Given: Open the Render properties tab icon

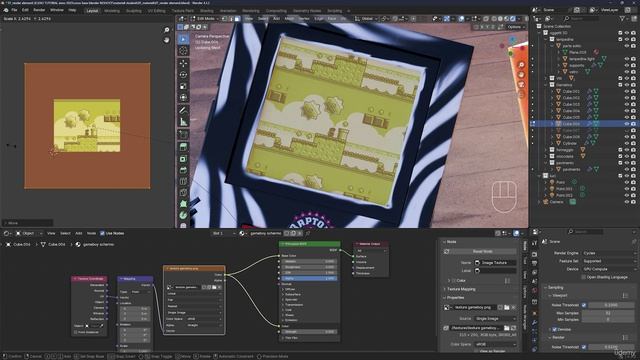Looking at the screenshot, I should 535,254.
